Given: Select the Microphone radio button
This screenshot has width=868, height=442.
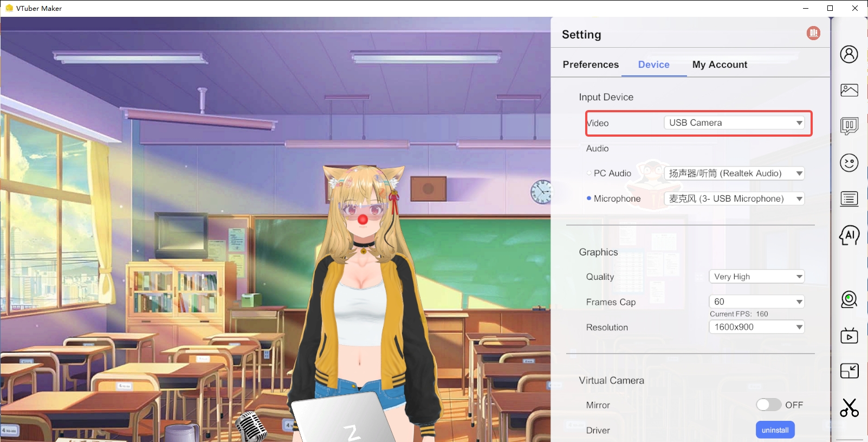Looking at the screenshot, I should [589, 198].
